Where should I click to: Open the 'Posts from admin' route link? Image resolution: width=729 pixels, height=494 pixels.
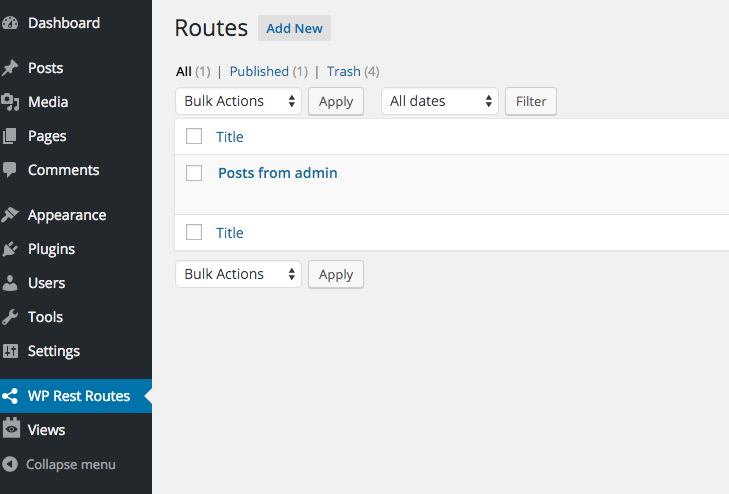(277, 173)
